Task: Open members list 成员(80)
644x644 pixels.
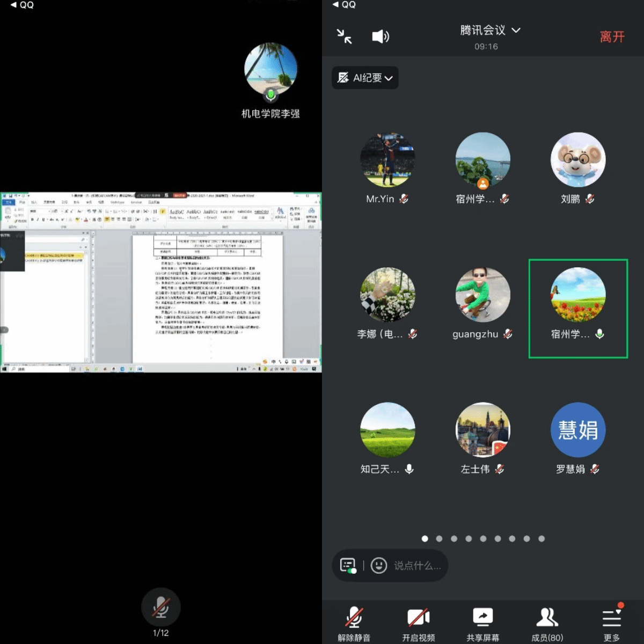Action: click(547, 624)
